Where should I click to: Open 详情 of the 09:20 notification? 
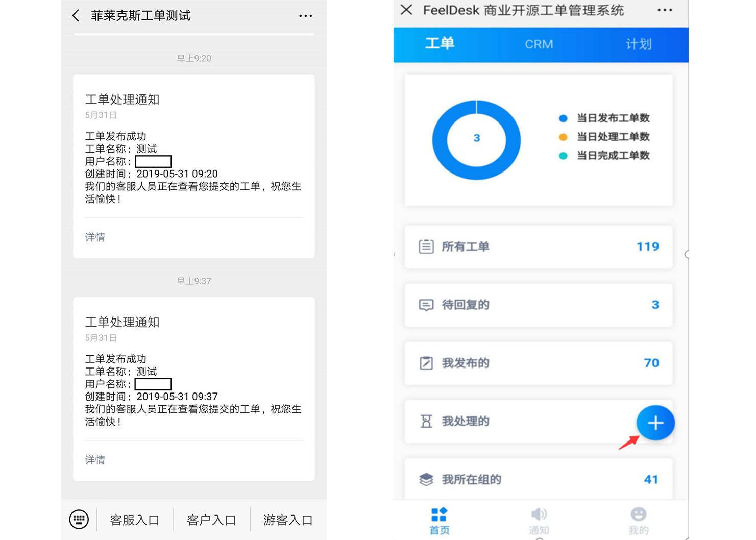(95, 237)
